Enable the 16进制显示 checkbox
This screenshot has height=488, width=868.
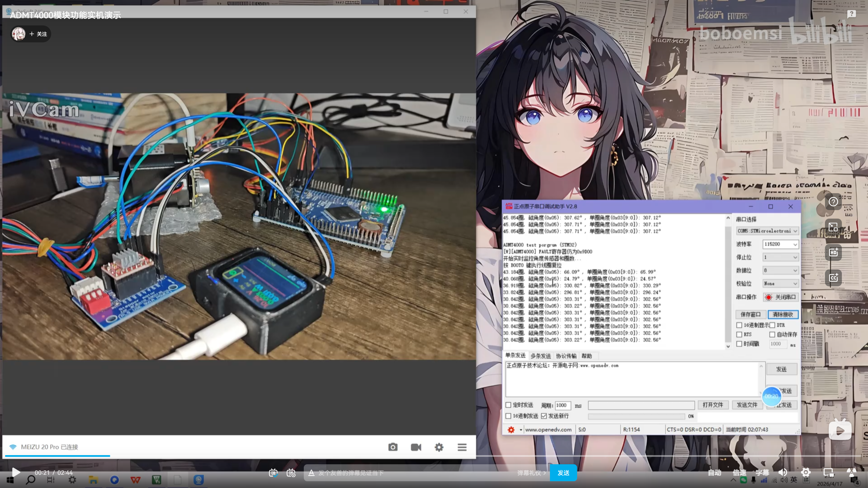click(x=739, y=325)
